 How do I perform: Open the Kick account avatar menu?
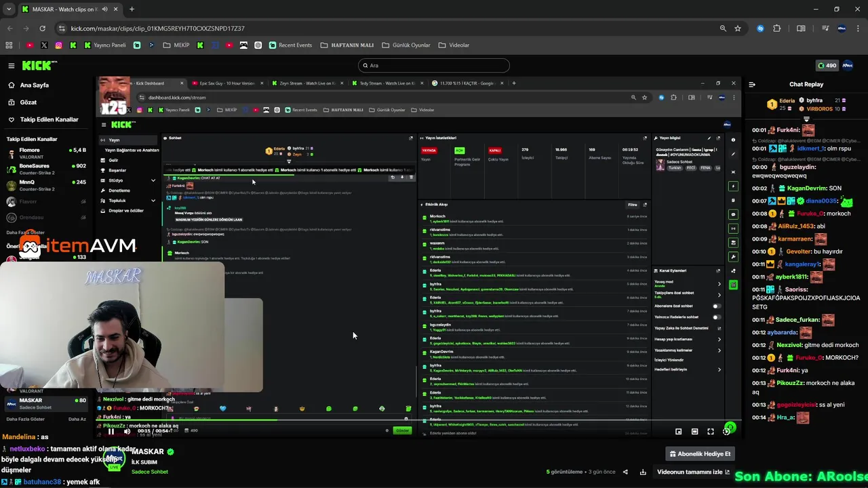(848, 66)
